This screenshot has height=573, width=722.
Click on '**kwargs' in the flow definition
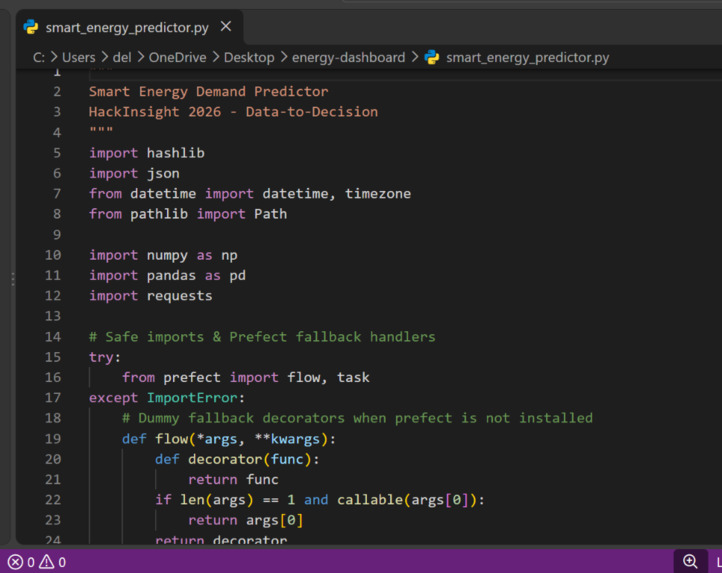[x=287, y=439]
